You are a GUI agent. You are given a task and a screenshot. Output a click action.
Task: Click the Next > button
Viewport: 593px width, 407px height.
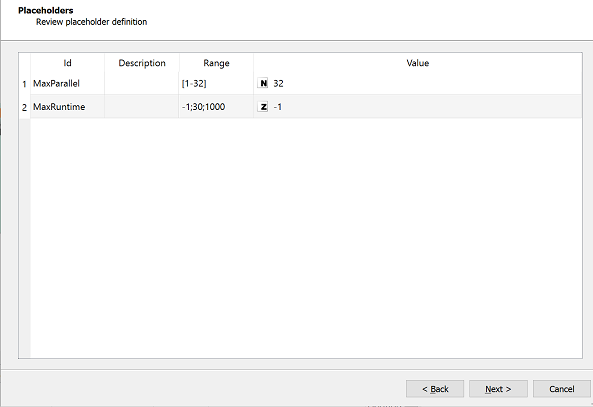(498, 389)
